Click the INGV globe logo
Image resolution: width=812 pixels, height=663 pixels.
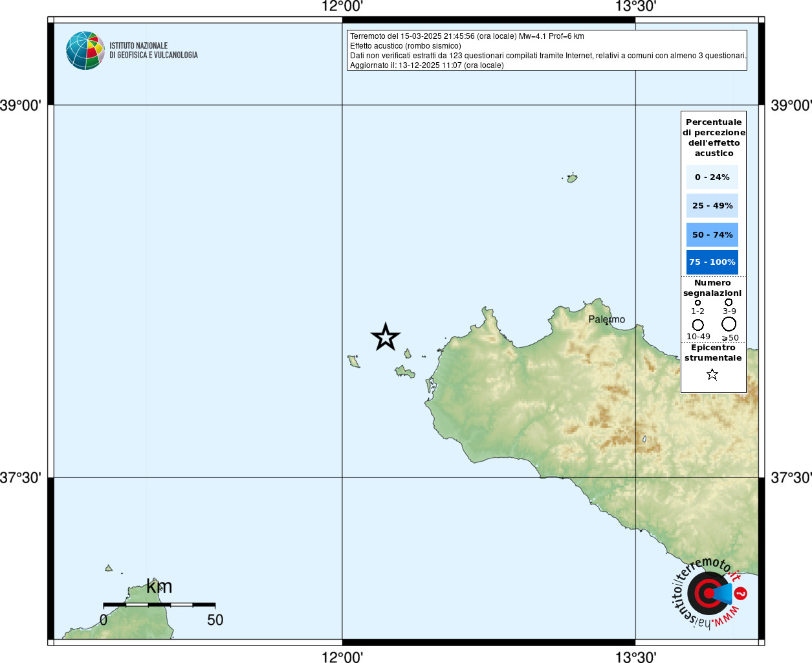[x=85, y=51]
